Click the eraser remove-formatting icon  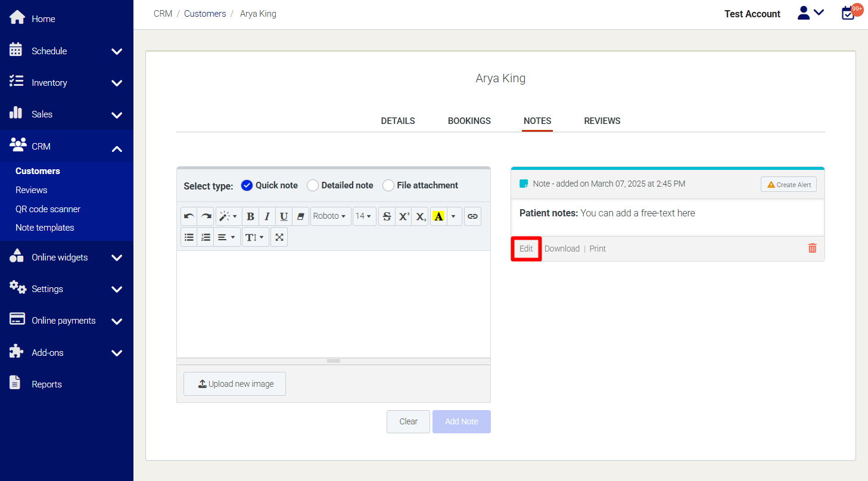(301, 216)
